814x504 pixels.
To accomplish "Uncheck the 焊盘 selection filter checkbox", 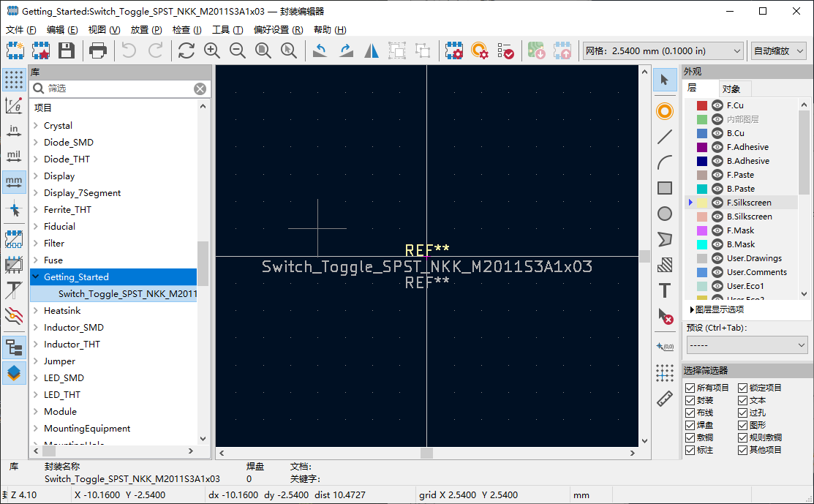I will [690, 425].
